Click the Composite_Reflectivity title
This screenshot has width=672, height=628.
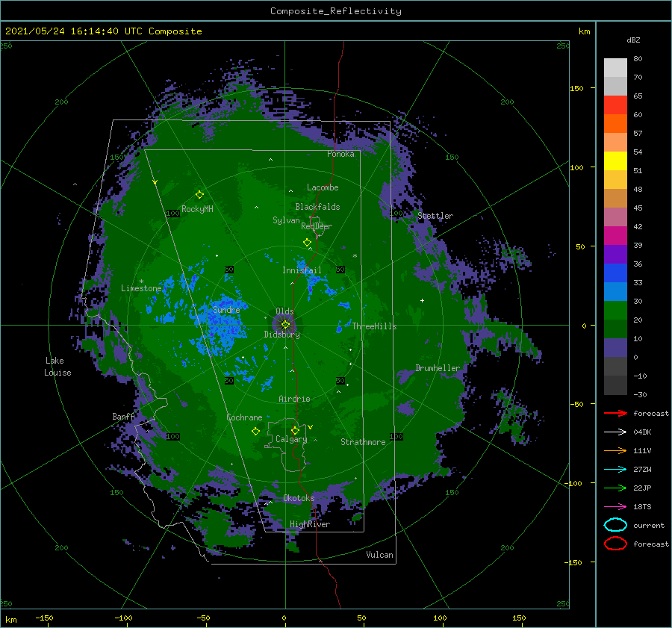point(335,11)
